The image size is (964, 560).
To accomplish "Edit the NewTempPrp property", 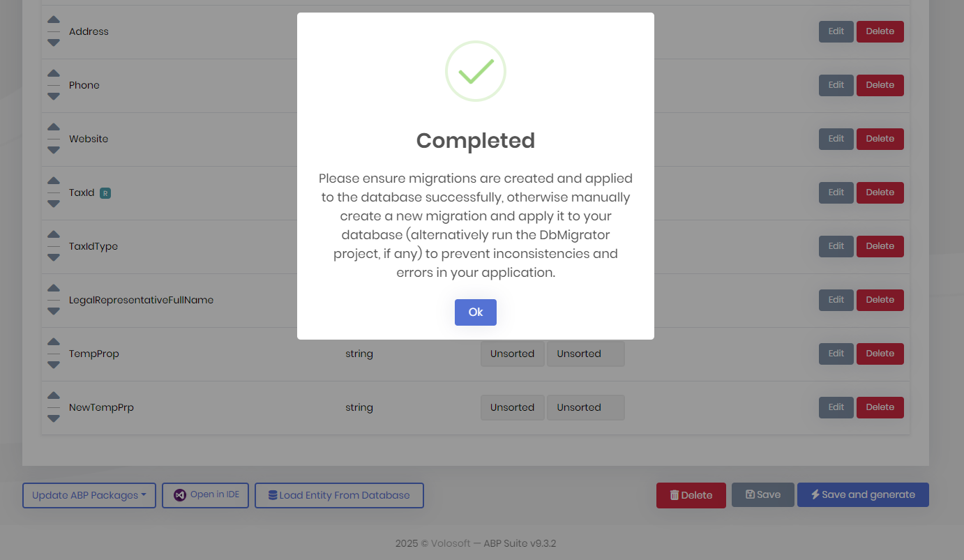I will pos(836,407).
